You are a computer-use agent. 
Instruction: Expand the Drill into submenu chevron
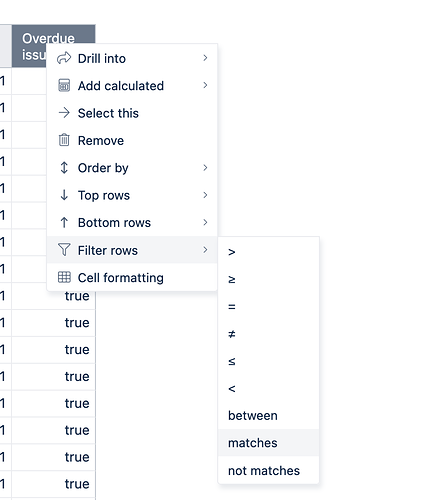click(205, 58)
